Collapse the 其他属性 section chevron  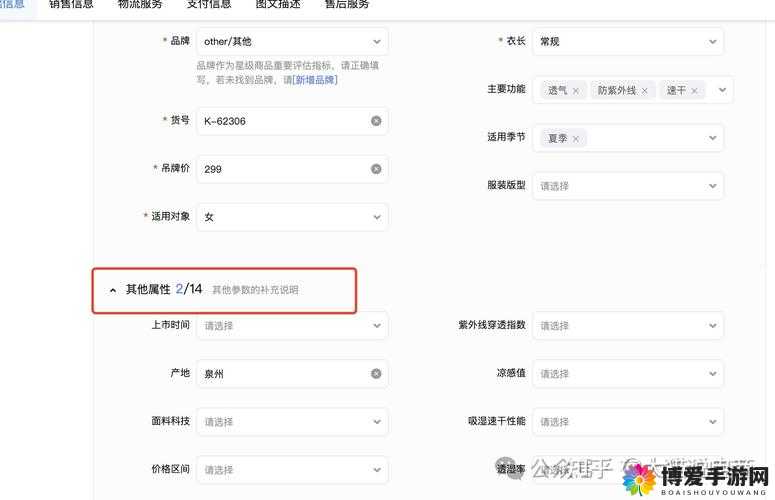tap(113, 290)
